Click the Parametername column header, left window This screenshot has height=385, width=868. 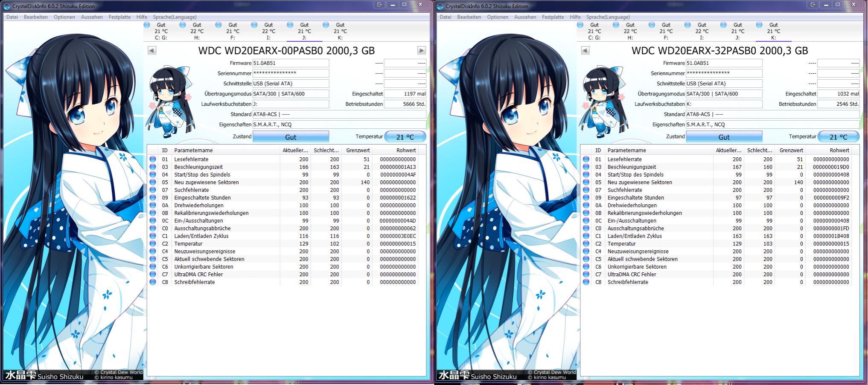click(x=226, y=150)
